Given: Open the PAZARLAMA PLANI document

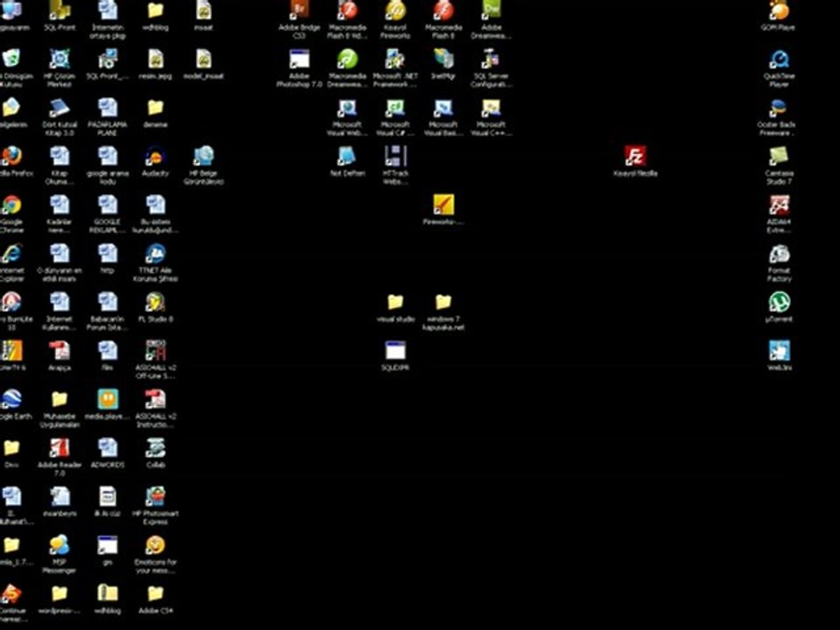Looking at the screenshot, I should [107, 108].
